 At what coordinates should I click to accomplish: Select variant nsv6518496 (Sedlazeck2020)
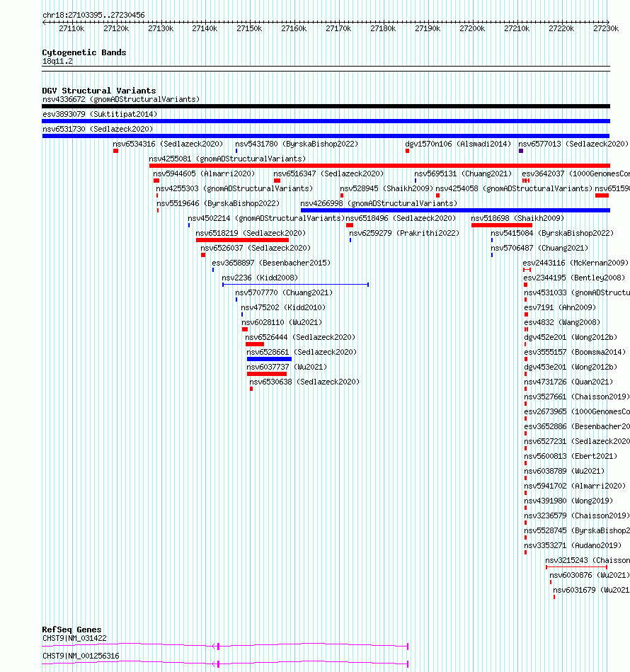pos(401,218)
